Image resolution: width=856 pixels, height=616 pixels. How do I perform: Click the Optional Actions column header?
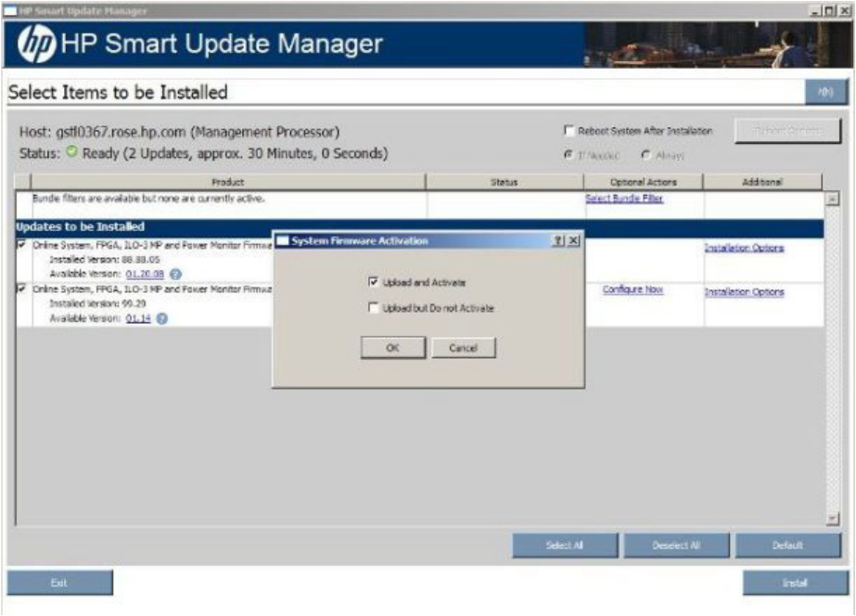pyautogui.click(x=644, y=182)
